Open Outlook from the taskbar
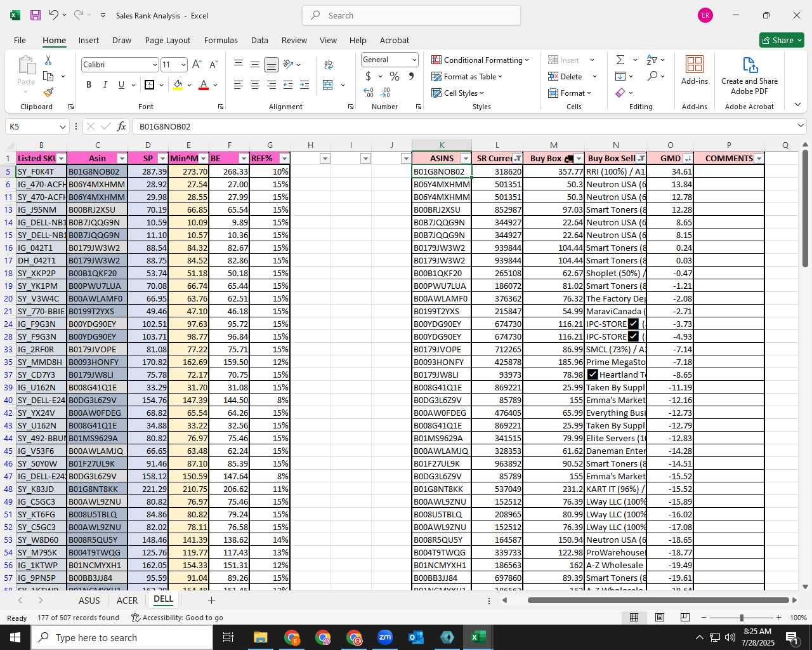Screen dimensions: 812x650 (x=416, y=637)
